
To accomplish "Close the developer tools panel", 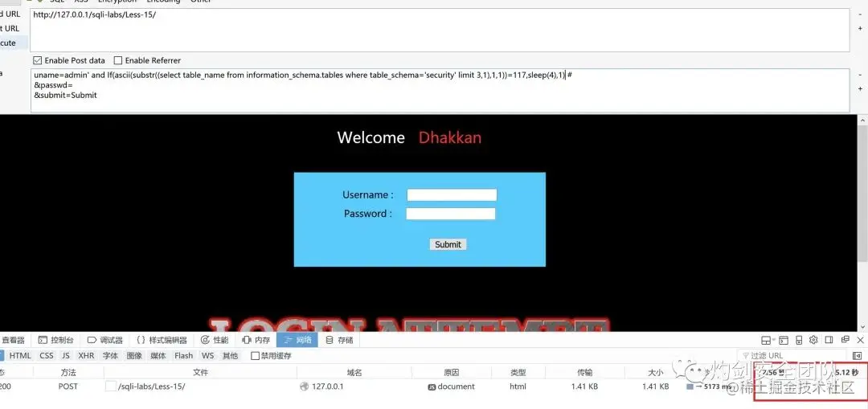I will 860,340.
